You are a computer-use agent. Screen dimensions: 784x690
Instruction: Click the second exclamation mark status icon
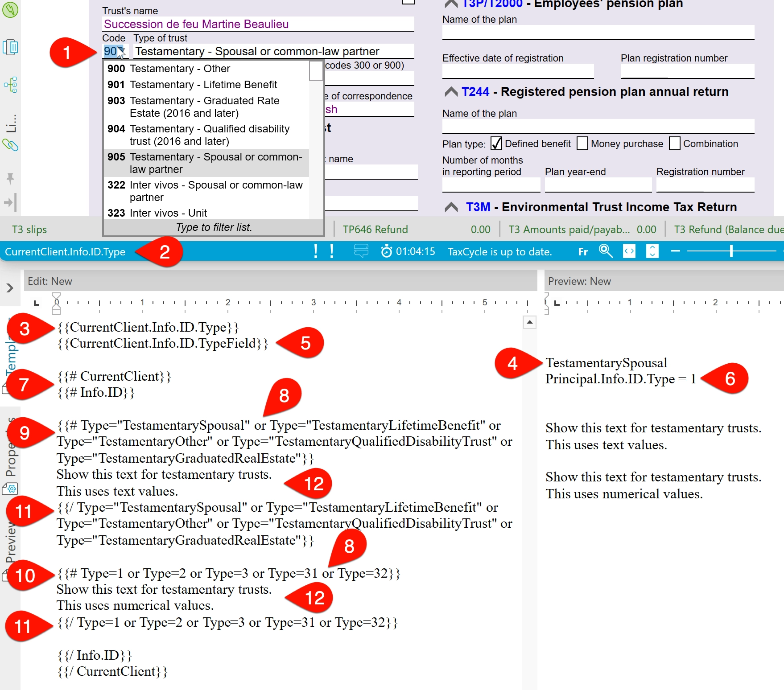coord(332,251)
